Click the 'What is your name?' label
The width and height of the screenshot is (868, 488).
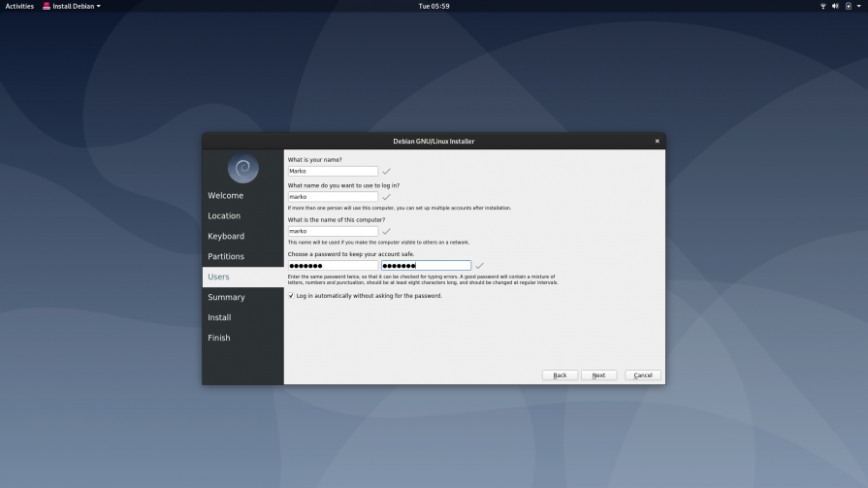pyautogui.click(x=315, y=159)
